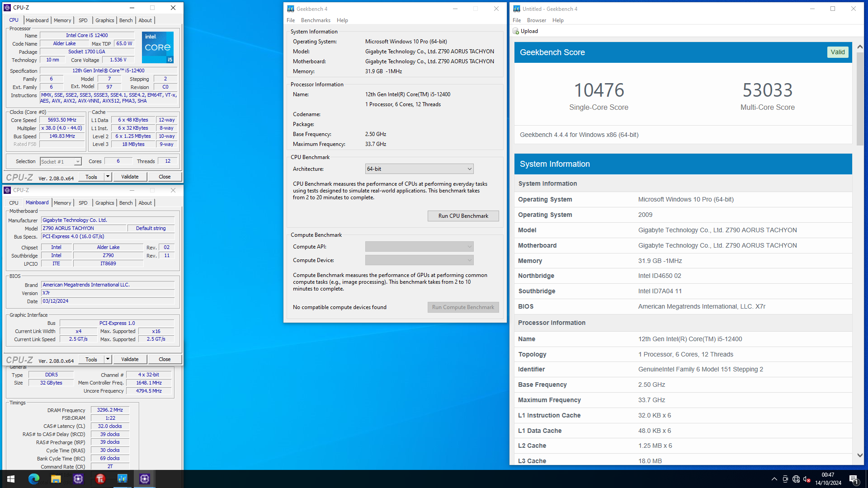Screen dimensions: 868x488
Task: Open the Architecture 64-bit dropdown
Action: click(419, 169)
